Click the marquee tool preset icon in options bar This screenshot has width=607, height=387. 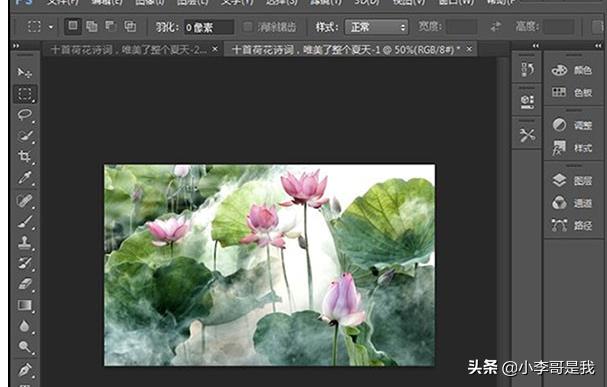[34, 27]
